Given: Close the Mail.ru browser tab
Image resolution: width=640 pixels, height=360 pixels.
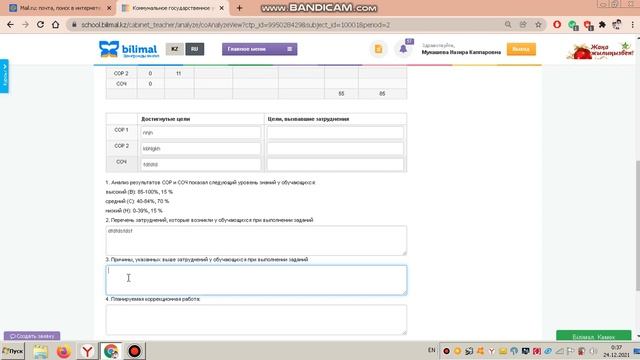Looking at the screenshot, I should tap(109, 8).
